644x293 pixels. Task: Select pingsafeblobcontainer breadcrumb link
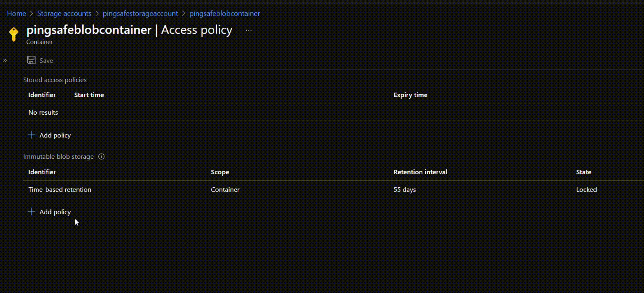[224, 13]
